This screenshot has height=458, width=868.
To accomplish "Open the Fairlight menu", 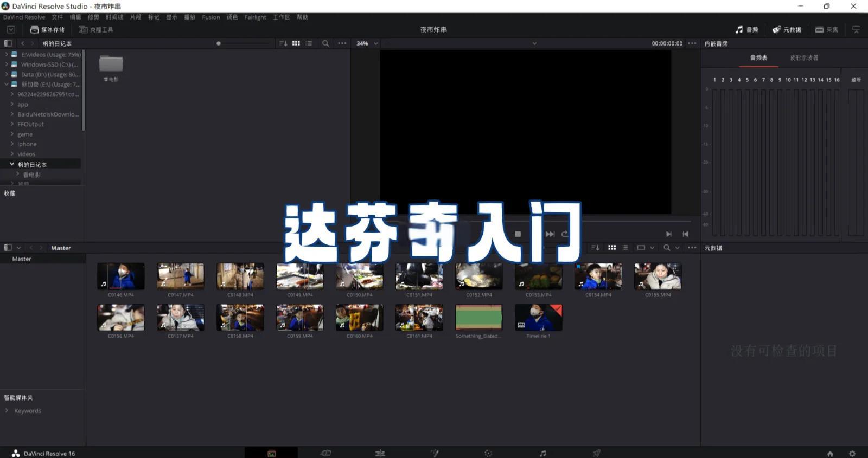I will [255, 17].
